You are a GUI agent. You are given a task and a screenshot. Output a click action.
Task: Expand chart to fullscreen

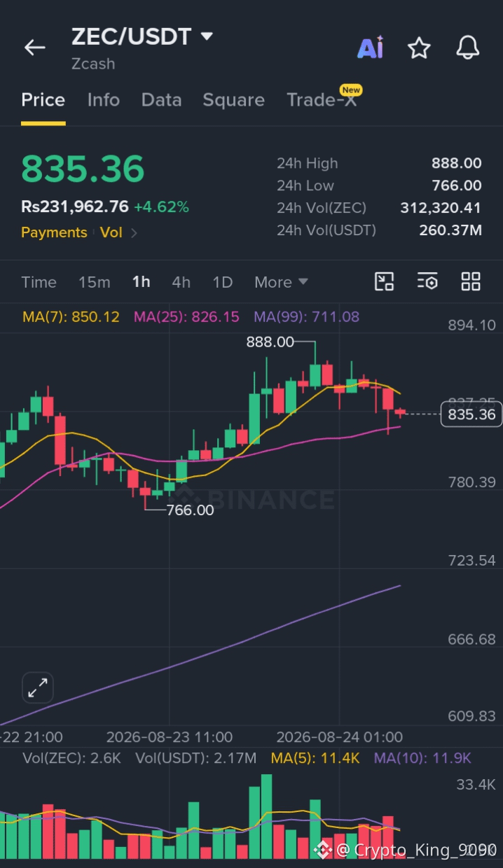(38, 688)
